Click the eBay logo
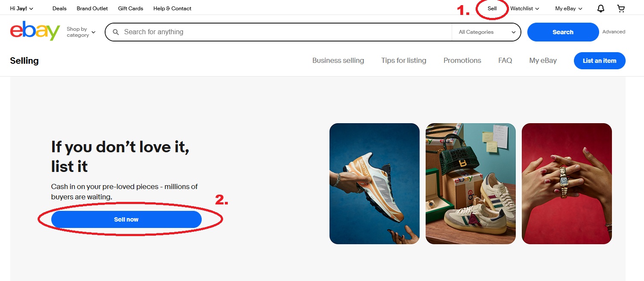 pos(35,31)
